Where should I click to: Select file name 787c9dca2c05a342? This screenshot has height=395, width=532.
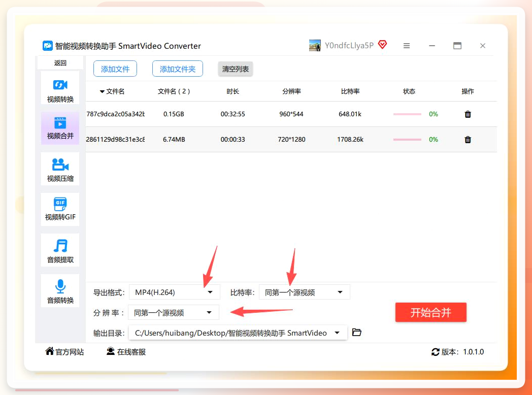point(115,114)
